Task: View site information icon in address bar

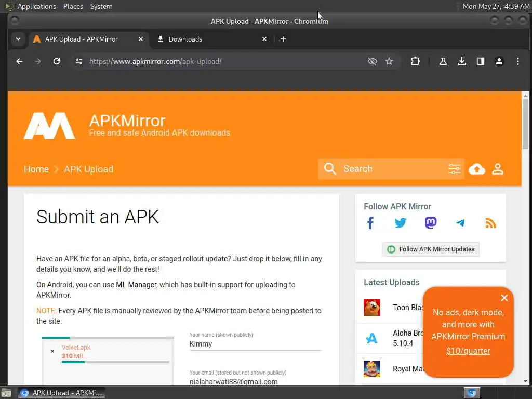Action: [79, 61]
